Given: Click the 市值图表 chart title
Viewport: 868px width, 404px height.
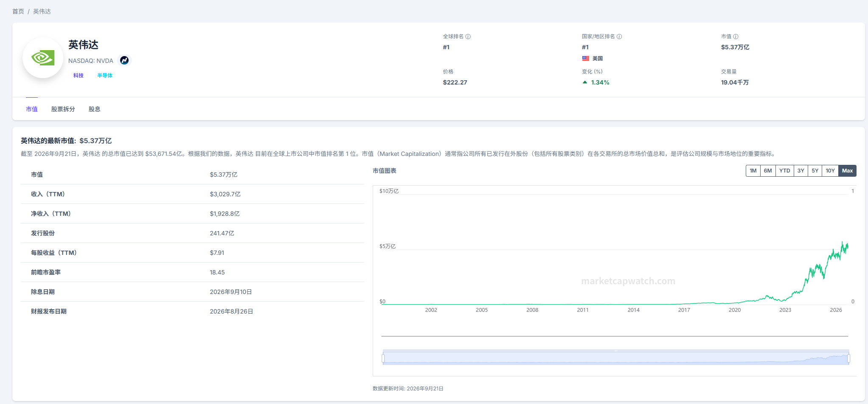Looking at the screenshot, I should 385,171.
